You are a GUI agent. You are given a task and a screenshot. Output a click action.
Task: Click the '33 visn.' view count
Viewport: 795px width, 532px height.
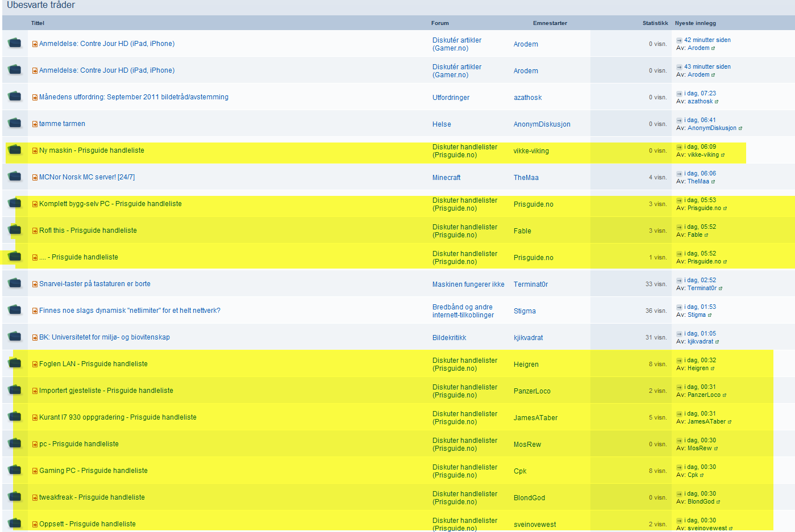(656, 284)
